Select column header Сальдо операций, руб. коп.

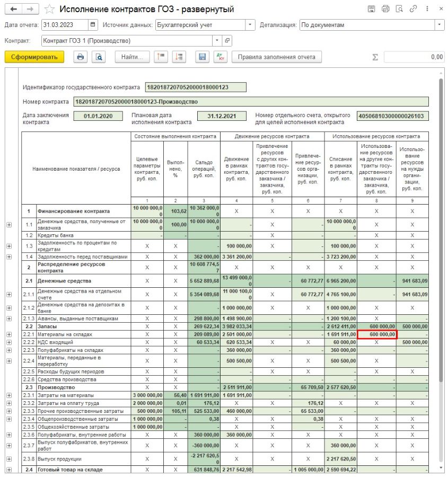pyautogui.click(x=204, y=169)
